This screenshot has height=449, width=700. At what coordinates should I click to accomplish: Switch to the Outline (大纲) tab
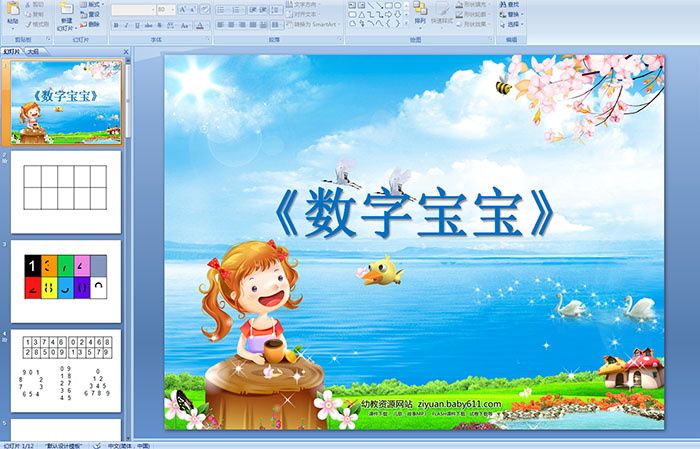coord(34,49)
